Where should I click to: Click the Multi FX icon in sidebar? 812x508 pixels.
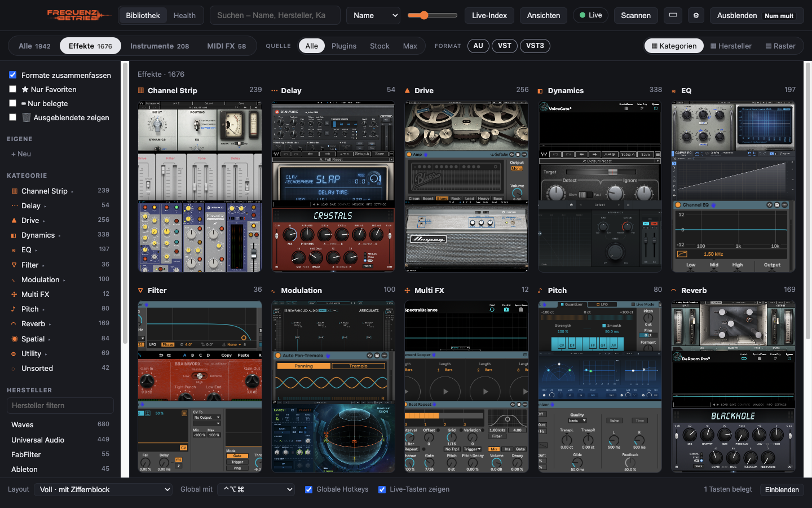[x=14, y=295]
